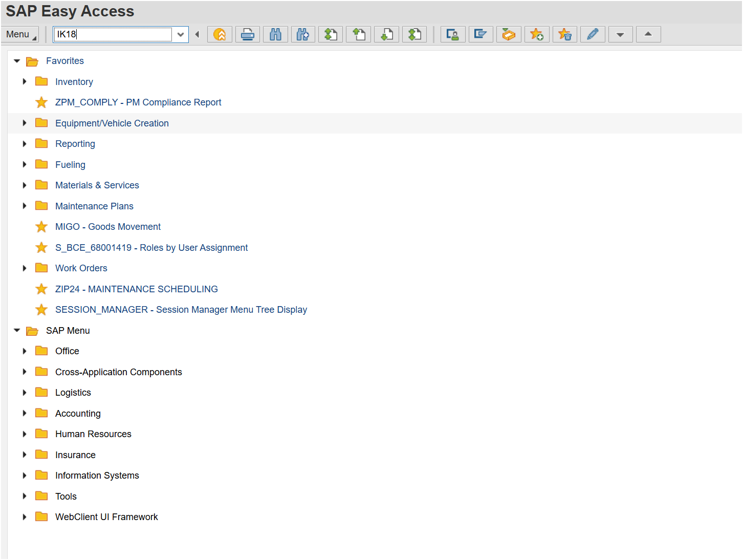The width and height of the screenshot is (743, 560).
Task: Click the Find binoculars icon
Action: click(x=275, y=34)
